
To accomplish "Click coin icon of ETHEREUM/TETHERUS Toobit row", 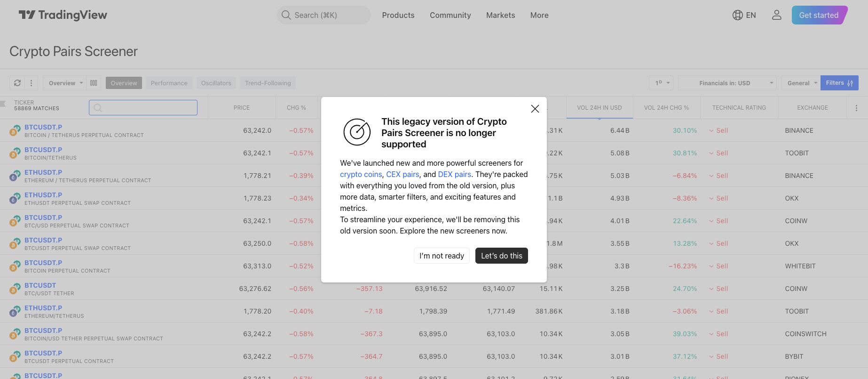I will coord(14,311).
